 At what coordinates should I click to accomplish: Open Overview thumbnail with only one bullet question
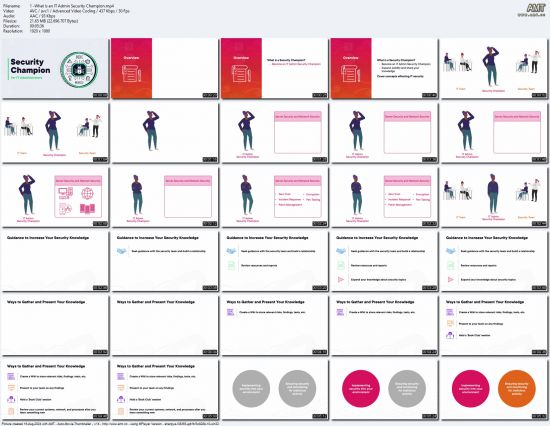274,68
